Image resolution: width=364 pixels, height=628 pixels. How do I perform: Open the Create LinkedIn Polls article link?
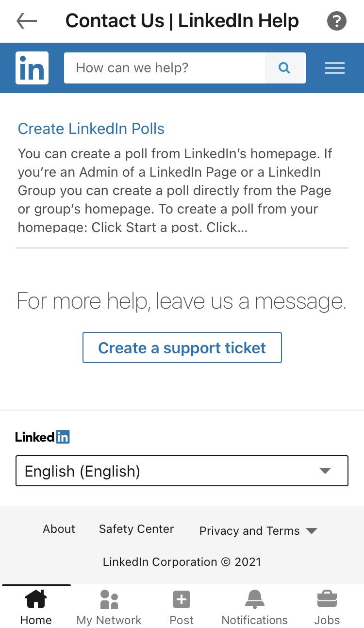[91, 129]
